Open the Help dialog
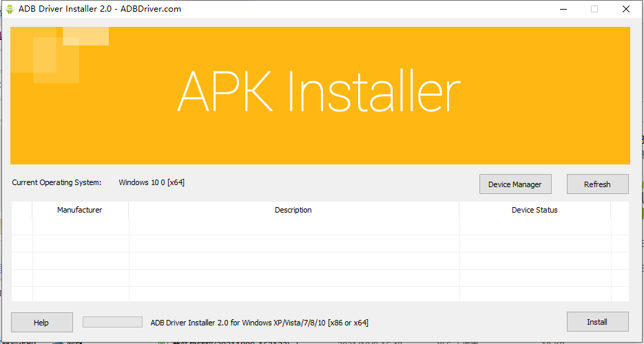644x344 pixels. tap(41, 322)
